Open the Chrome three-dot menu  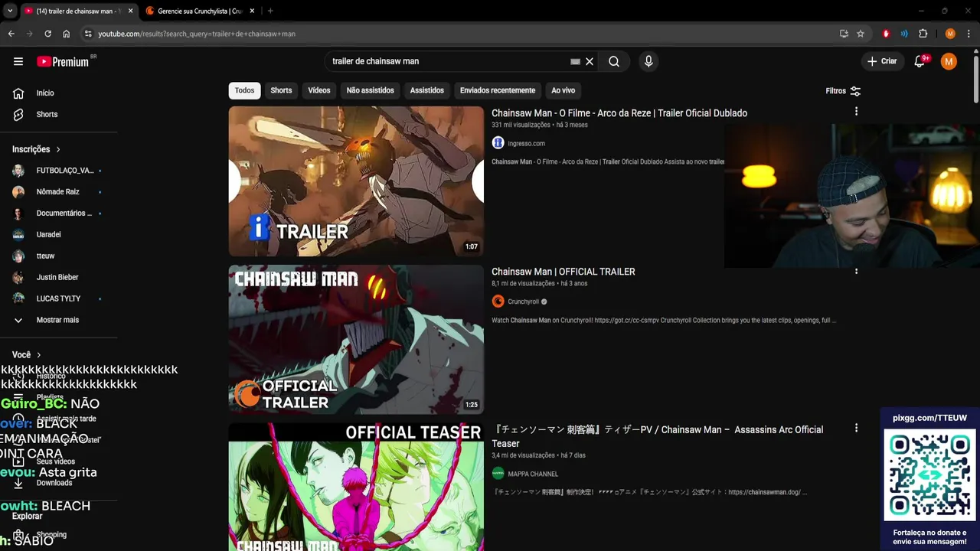[969, 34]
